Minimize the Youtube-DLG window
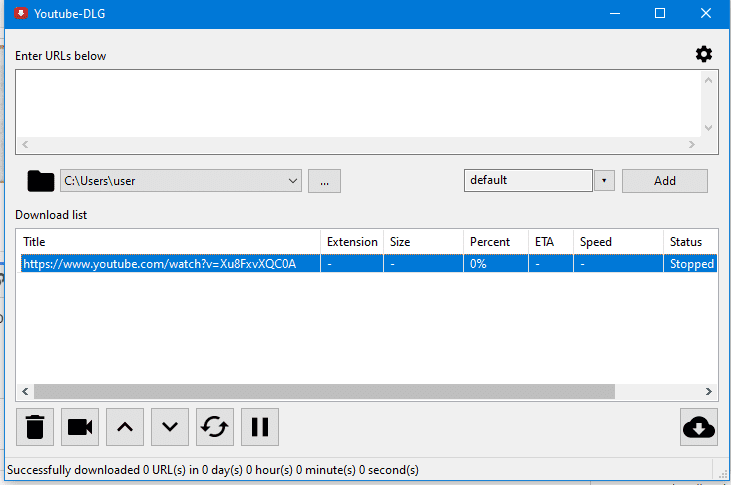Viewport: 731px width, 485px height. coord(615,14)
